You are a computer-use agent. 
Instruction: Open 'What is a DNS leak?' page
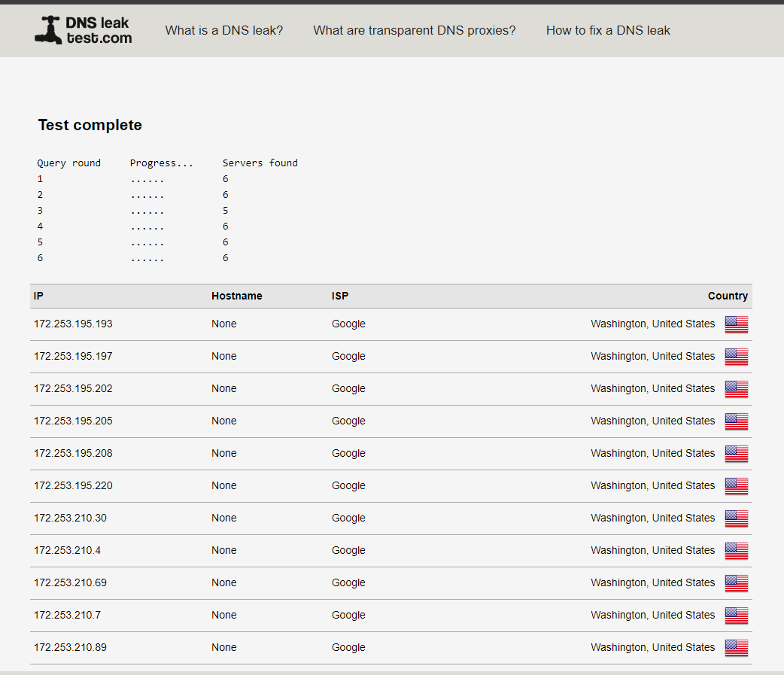(x=224, y=31)
